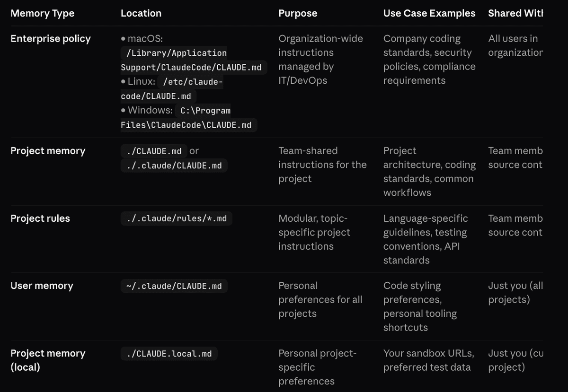The image size is (568, 392).
Task: Click the "Project rules" row label
Action: tap(40, 218)
